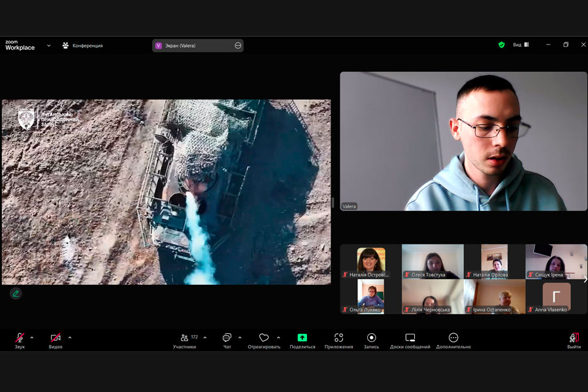Select Олеся Товстуха's video thumbnail
Viewport: 588px width, 392px height.
433,261
